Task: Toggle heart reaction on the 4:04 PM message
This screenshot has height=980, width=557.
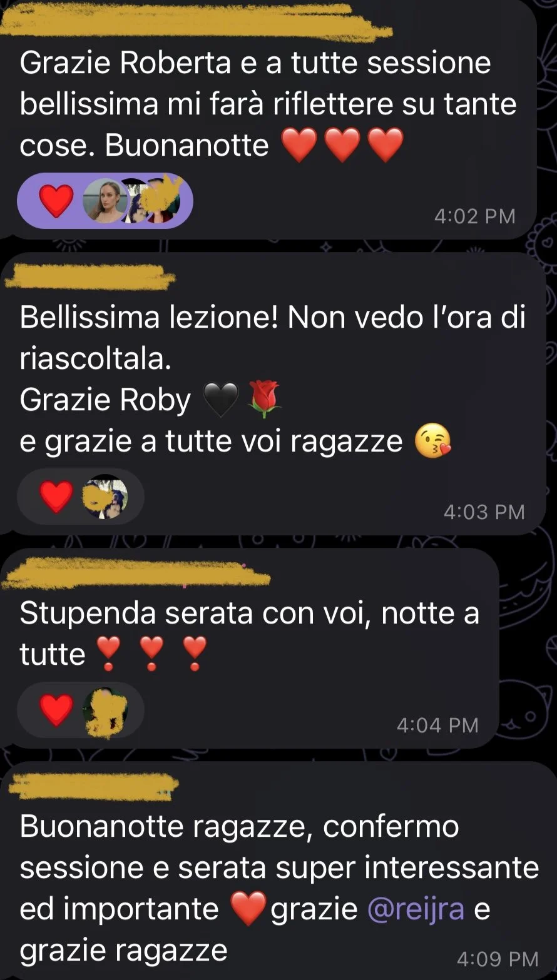Action: pyautogui.click(x=56, y=710)
